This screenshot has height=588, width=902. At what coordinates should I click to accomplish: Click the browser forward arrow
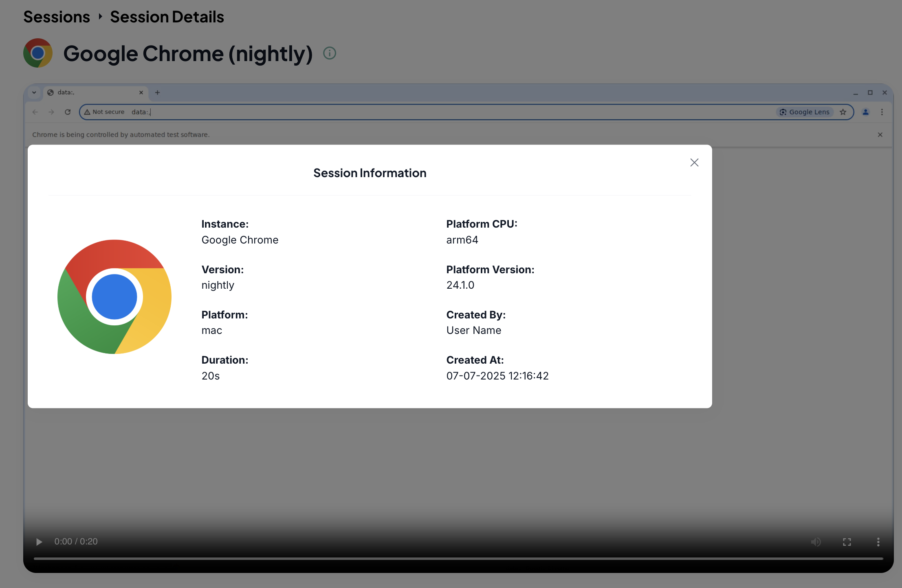[x=51, y=112]
